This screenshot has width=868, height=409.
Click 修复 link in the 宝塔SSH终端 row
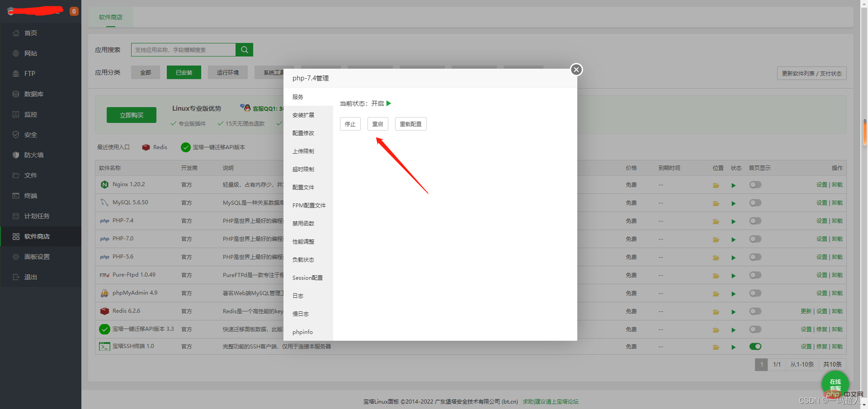822,347
